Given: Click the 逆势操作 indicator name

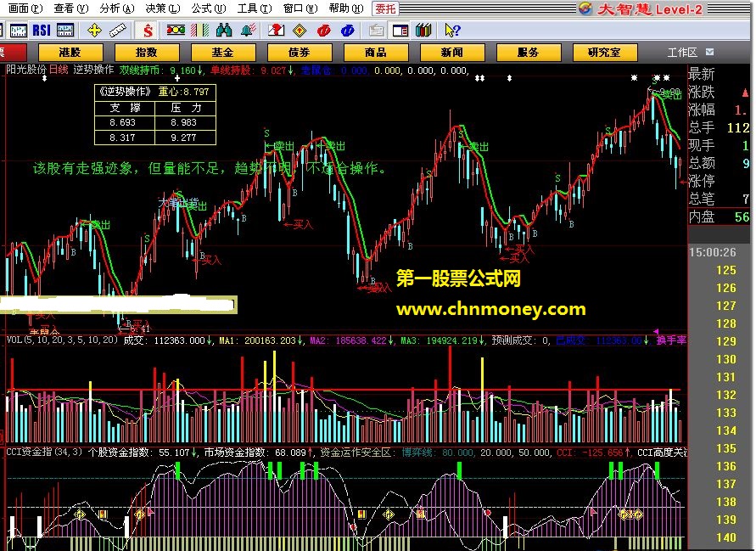Looking at the screenshot, I should click(x=93, y=70).
